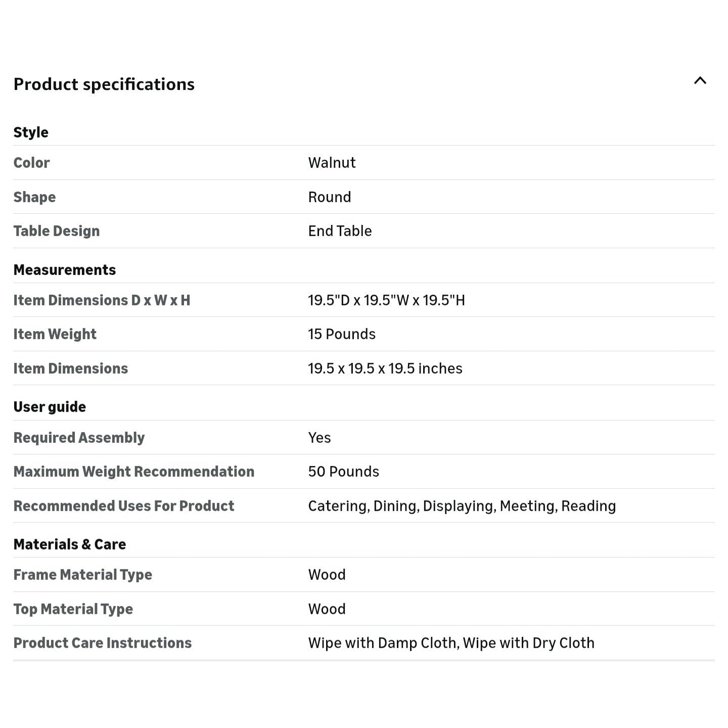Select the Frame Material Type label
This screenshot has height=728, width=728.
click(x=82, y=575)
